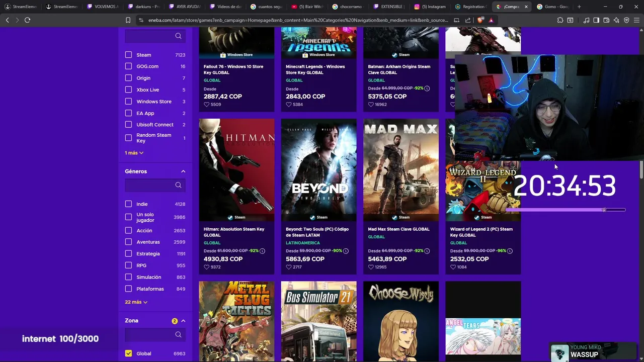Click price info icon on Hitman: Absolution card
Image resolution: width=644 pixels, height=362 pixels.
pyautogui.click(x=262, y=251)
